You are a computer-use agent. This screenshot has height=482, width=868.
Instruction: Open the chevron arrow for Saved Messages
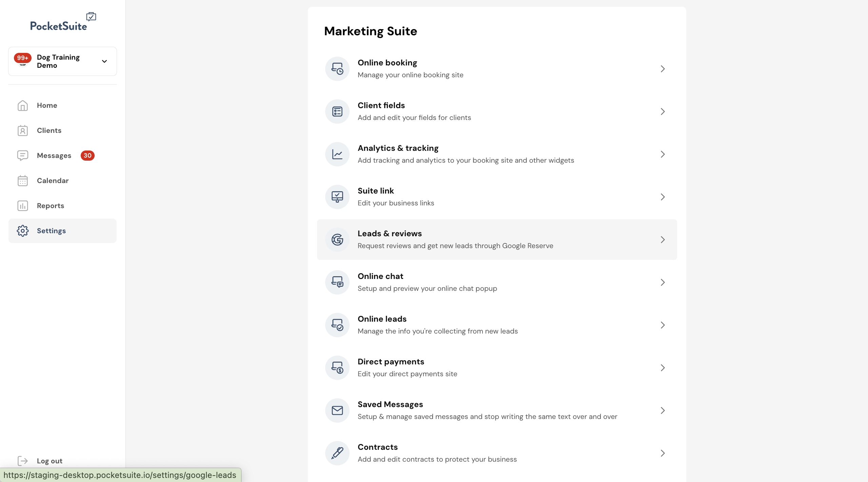(x=663, y=410)
